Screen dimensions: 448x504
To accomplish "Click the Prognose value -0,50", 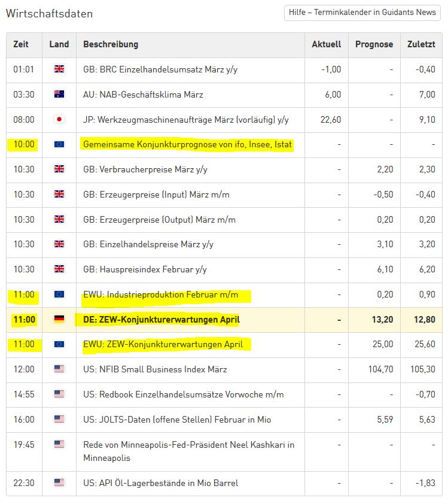I will 383,195.
